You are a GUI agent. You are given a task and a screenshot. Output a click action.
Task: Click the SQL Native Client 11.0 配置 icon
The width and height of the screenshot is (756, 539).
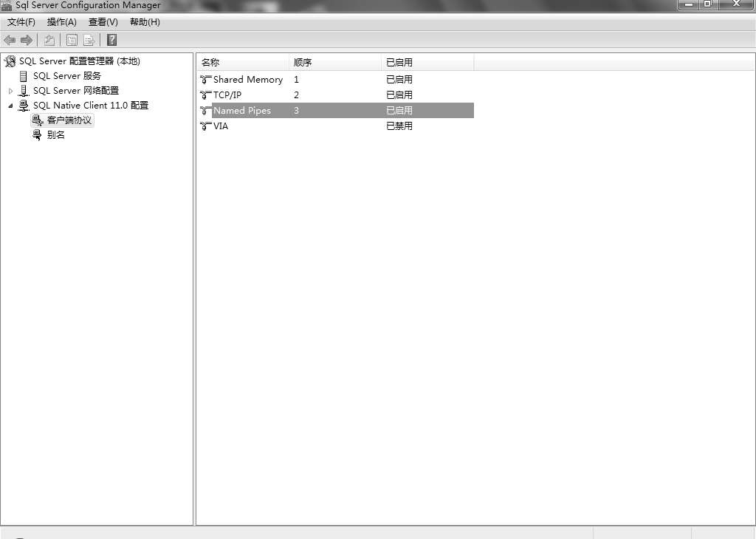[x=23, y=106]
